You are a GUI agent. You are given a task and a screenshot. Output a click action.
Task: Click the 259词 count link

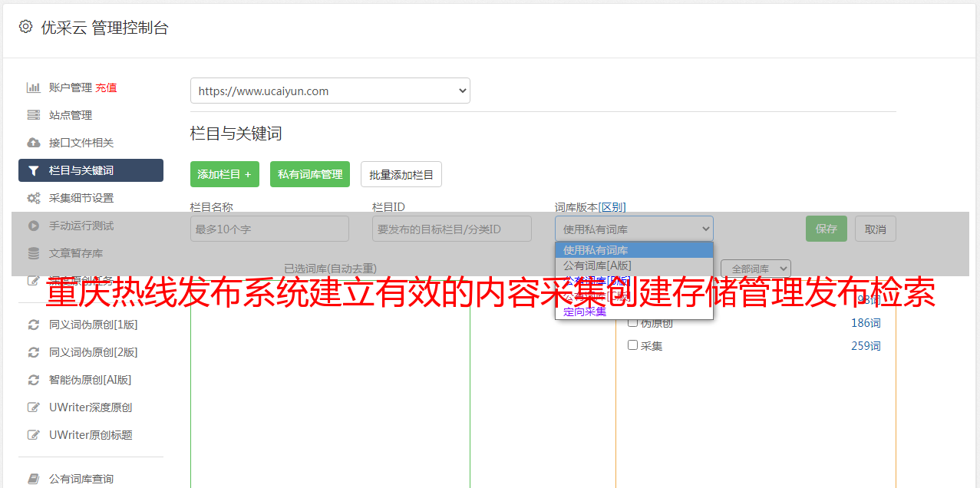click(866, 346)
